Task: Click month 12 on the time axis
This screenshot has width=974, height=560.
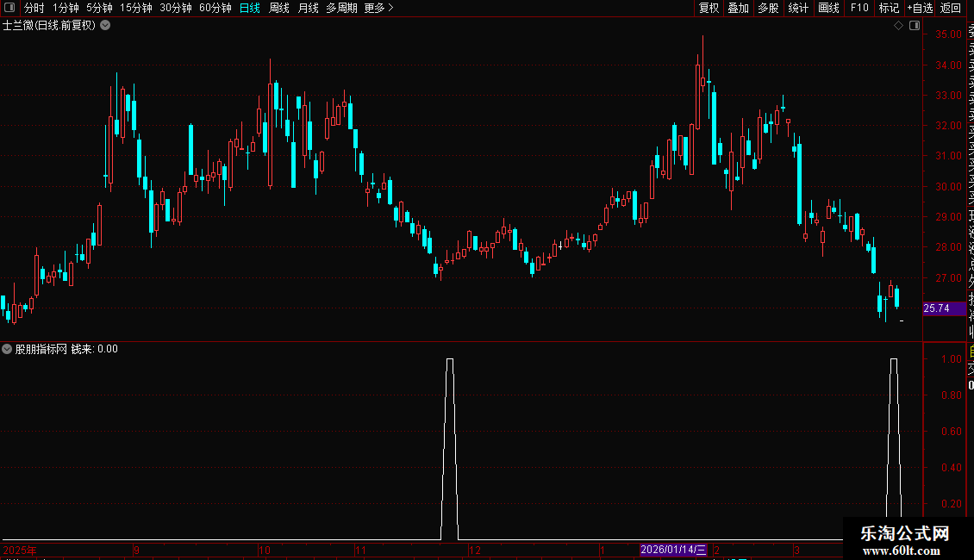Action: point(475,550)
